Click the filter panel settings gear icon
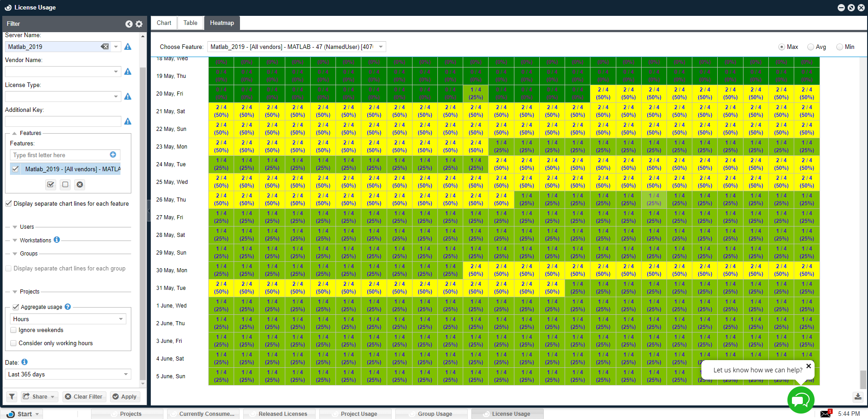 (x=139, y=24)
